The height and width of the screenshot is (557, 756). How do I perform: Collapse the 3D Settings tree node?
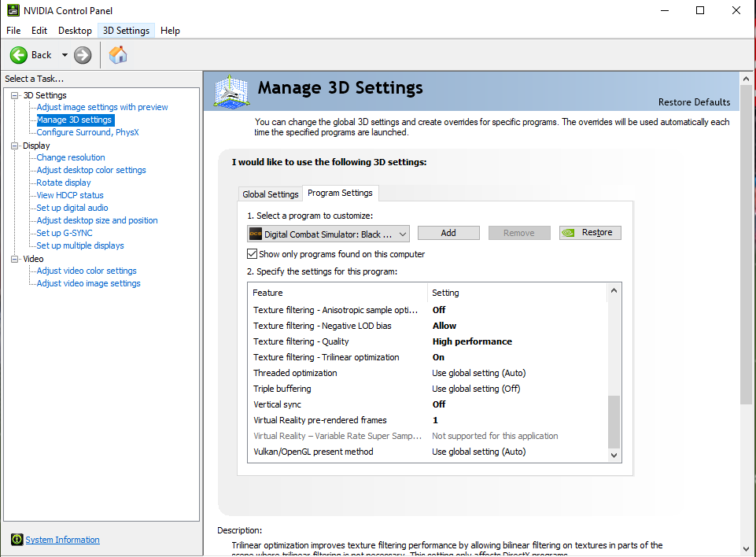14,95
